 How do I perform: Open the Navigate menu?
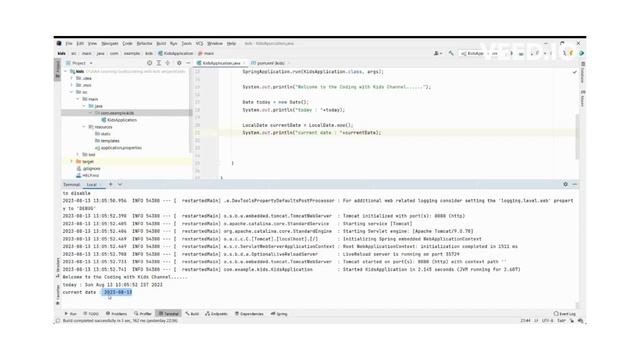[110, 43]
